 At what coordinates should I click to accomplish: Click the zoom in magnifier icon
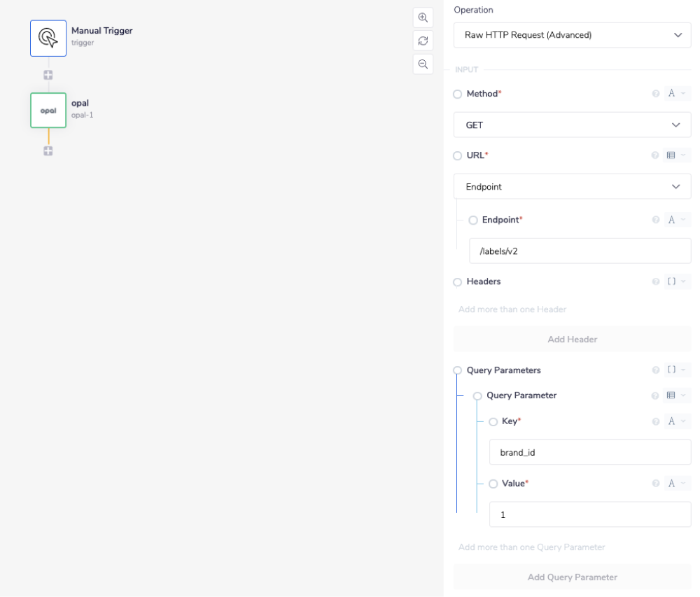423,18
